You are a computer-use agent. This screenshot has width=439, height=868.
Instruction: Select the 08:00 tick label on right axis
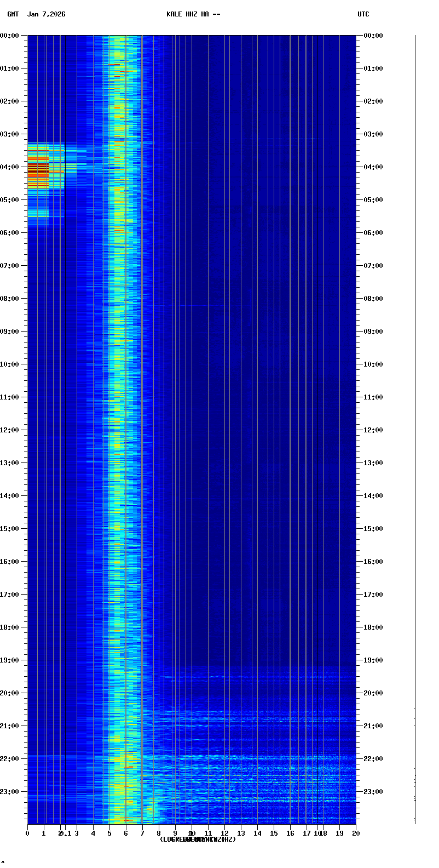pyautogui.click(x=373, y=299)
